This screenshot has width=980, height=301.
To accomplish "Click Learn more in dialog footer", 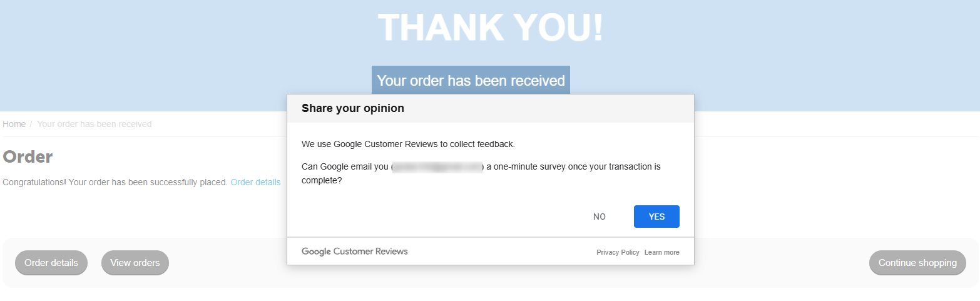I will (661, 252).
